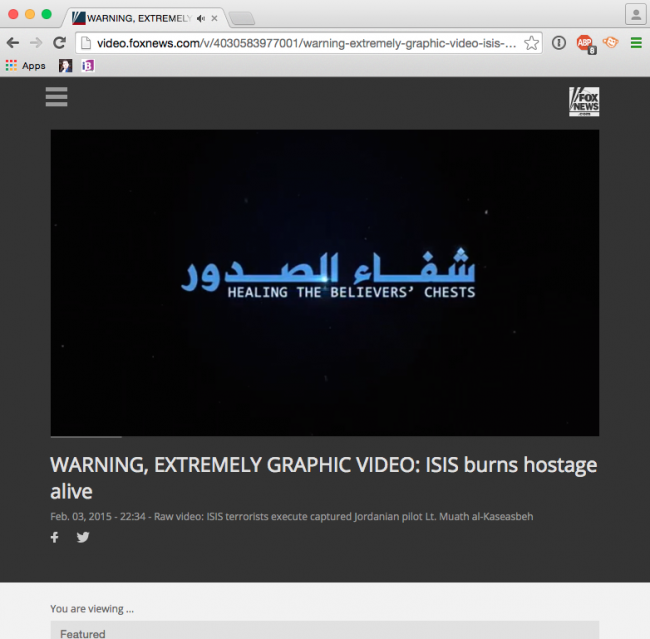The width and height of the screenshot is (650, 639).
Task: Open a new tab with the blank tab button
Action: (242, 18)
